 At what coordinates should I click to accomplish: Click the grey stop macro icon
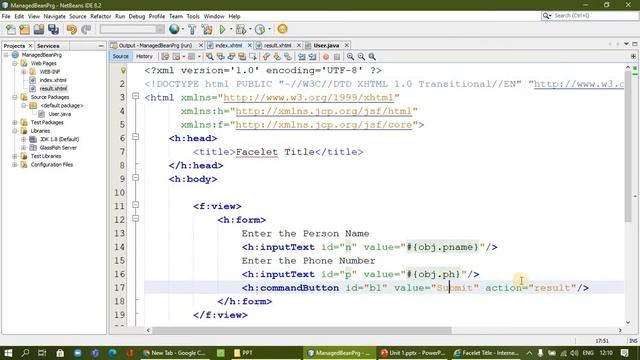coord(337,57)
